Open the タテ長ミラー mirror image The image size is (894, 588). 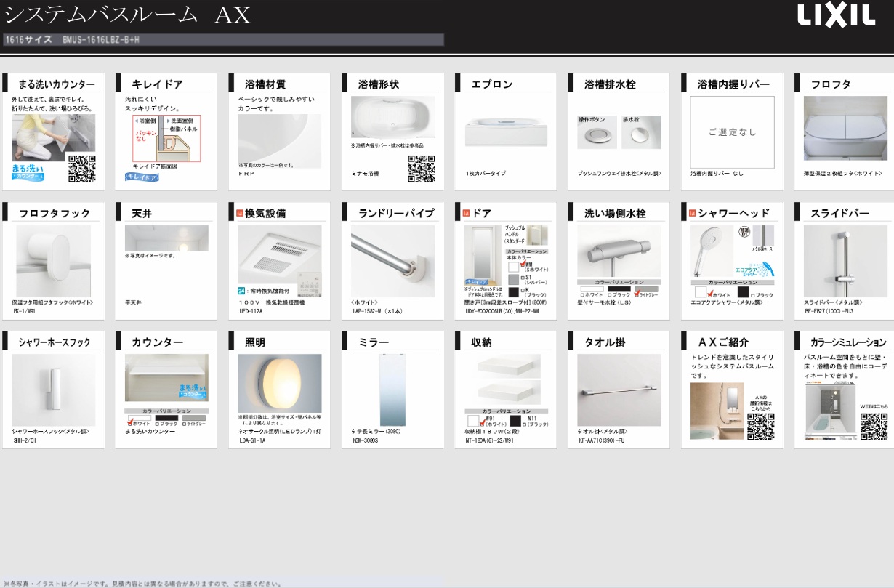point(393,390)
